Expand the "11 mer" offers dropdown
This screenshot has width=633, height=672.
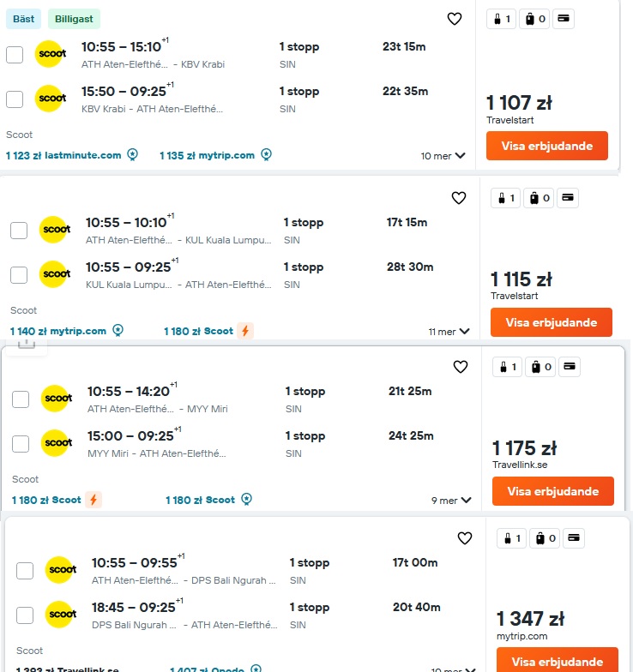[x=449, y=332]
